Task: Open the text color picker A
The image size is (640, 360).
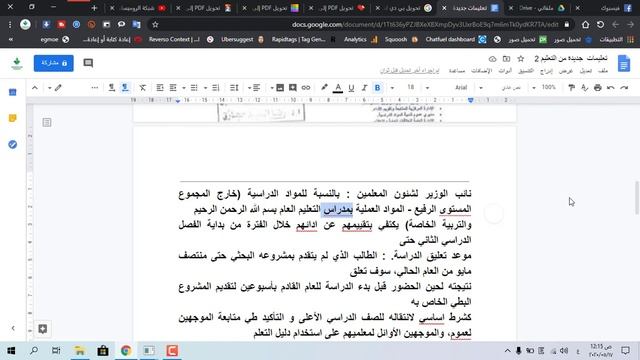Action: click(x=338, y=88)
